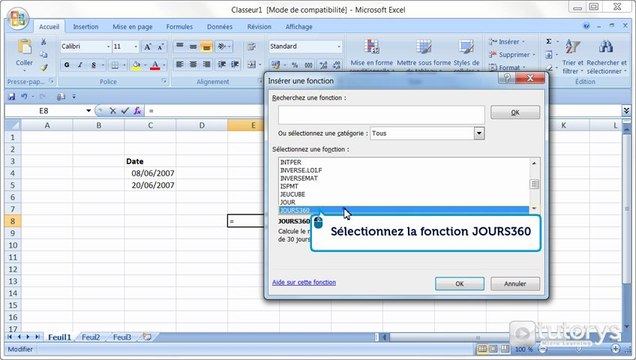Image resolution: width=636 pixels, height=360 pixels.
Task: Toggle top vertical alignment
Action: [180, 46]
